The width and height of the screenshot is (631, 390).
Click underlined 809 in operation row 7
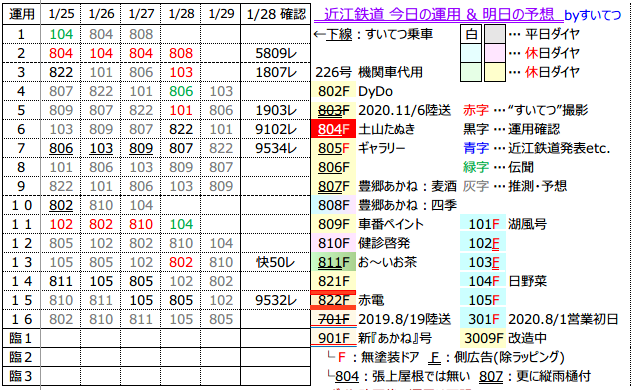tap(141, 149)
